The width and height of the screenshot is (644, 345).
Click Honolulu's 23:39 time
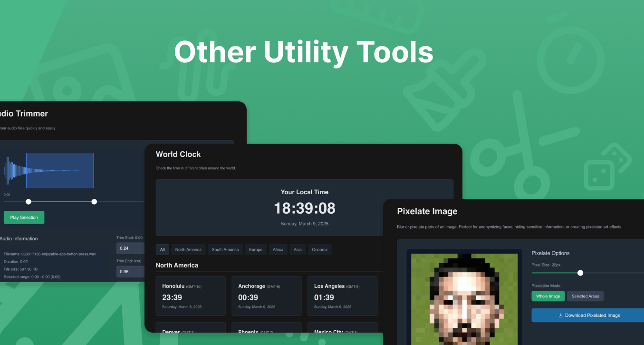[x=172, y=297]
